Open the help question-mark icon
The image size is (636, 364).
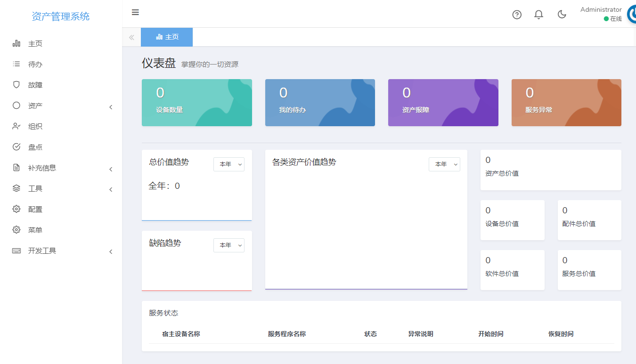tap(517, 15)
